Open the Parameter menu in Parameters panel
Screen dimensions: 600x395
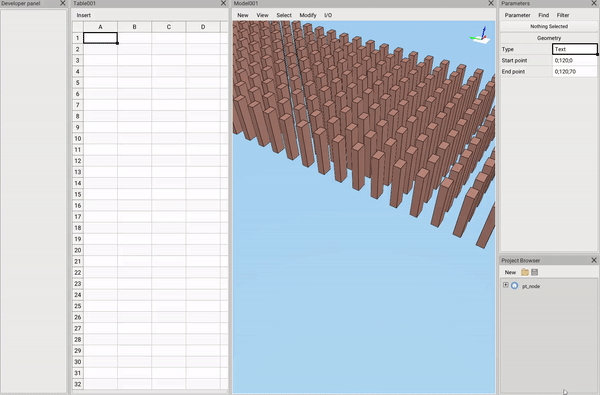coord(517,15)
